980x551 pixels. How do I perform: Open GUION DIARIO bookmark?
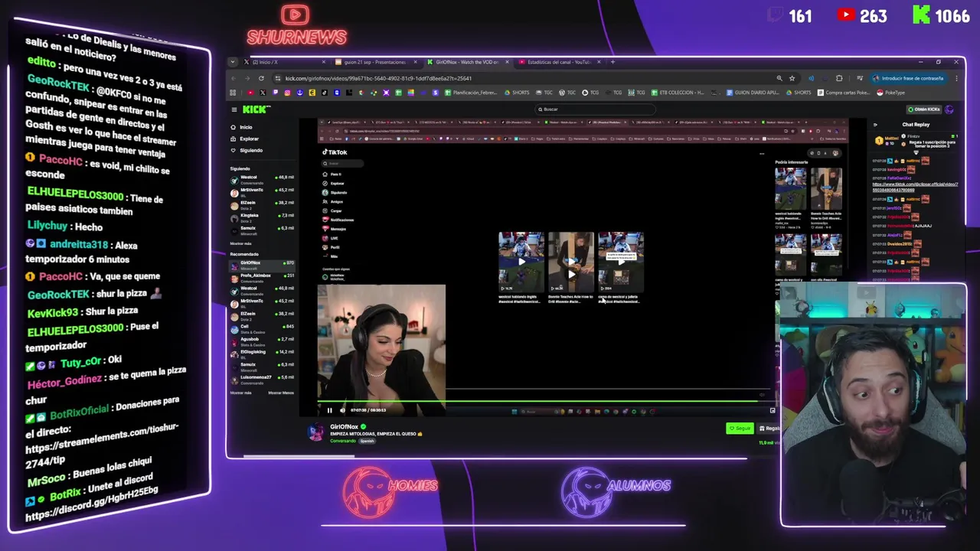752,93
